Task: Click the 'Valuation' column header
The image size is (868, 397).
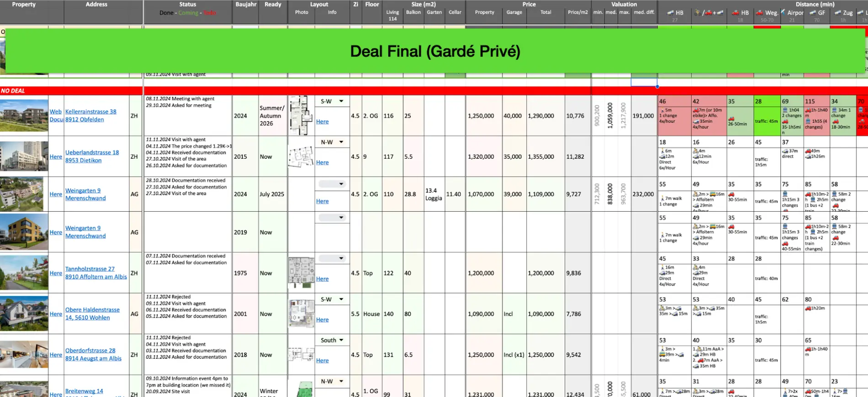Action: [624, 5]
